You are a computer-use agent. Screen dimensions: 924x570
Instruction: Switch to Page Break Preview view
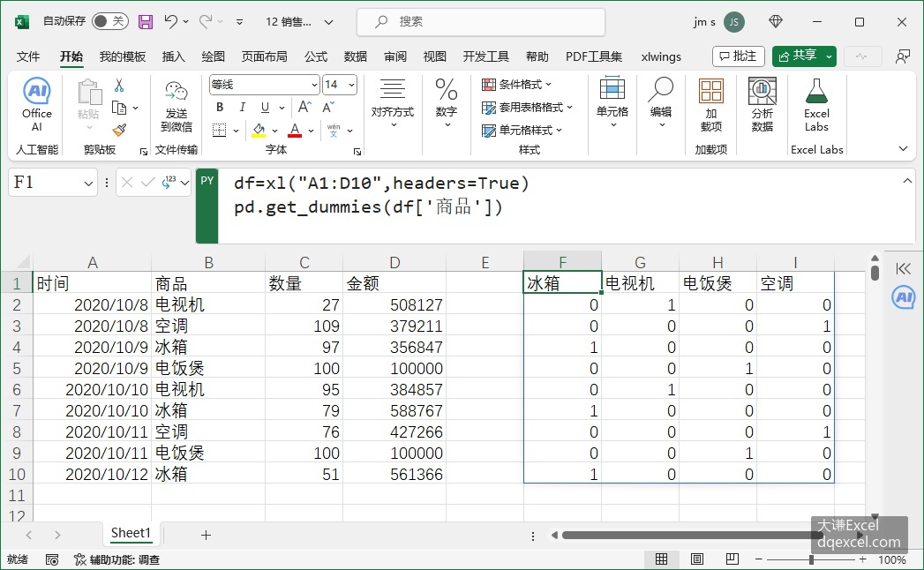tap(732, 559)
